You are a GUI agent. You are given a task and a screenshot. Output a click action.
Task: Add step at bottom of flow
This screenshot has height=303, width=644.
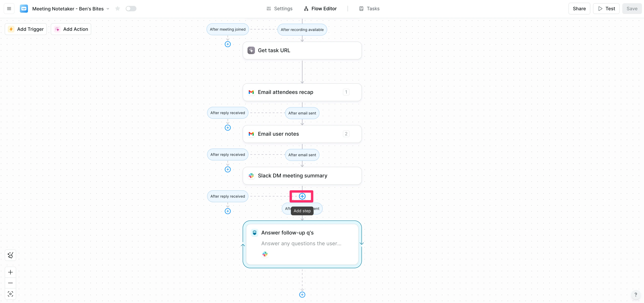pyautogui.click(x=302, y=294)
